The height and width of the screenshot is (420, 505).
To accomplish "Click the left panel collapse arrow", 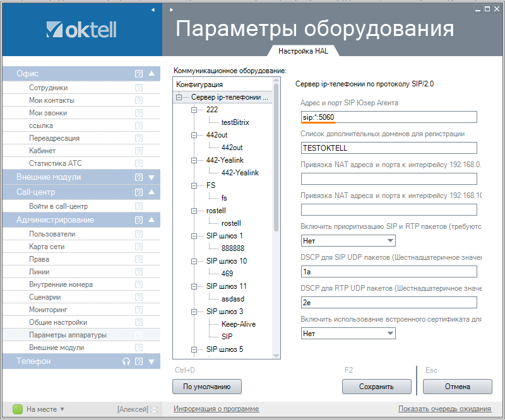I will [x=152, y=10].
